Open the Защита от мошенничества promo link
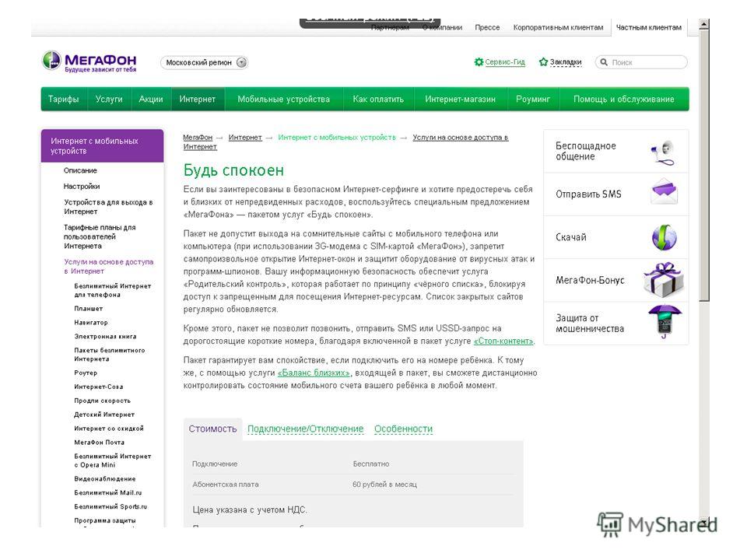747x560 pixels. pyautogui.click(x=590, y=323)
